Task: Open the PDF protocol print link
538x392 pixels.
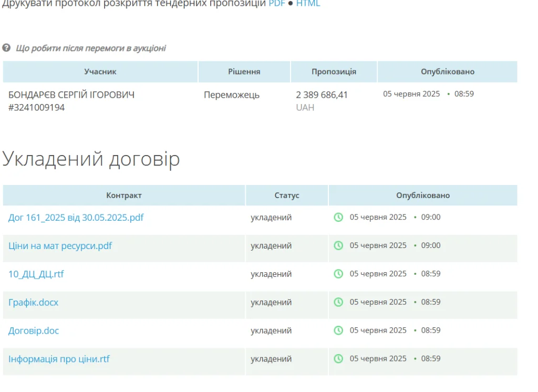Action: pyautogui.click(x=277, y=4)
